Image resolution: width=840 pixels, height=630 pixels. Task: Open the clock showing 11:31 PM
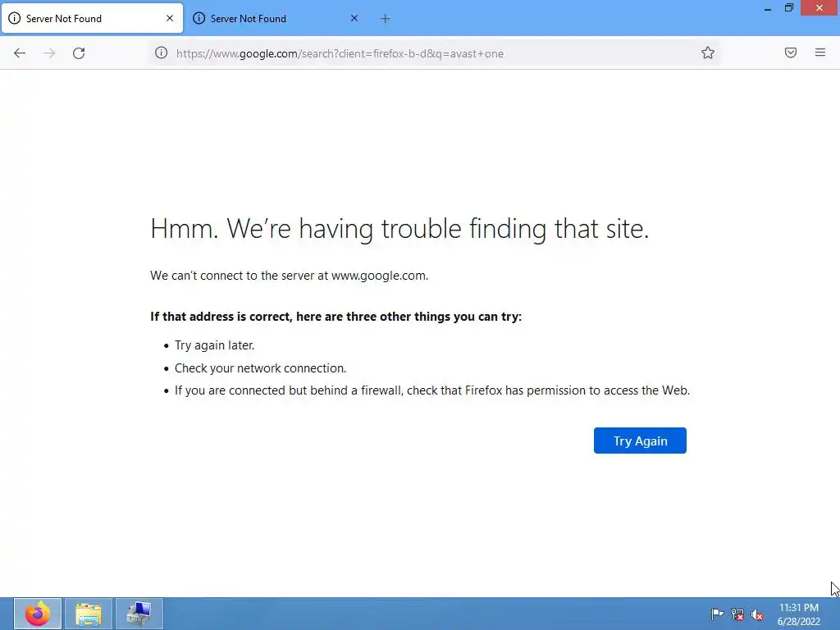(x=799, y=614)
